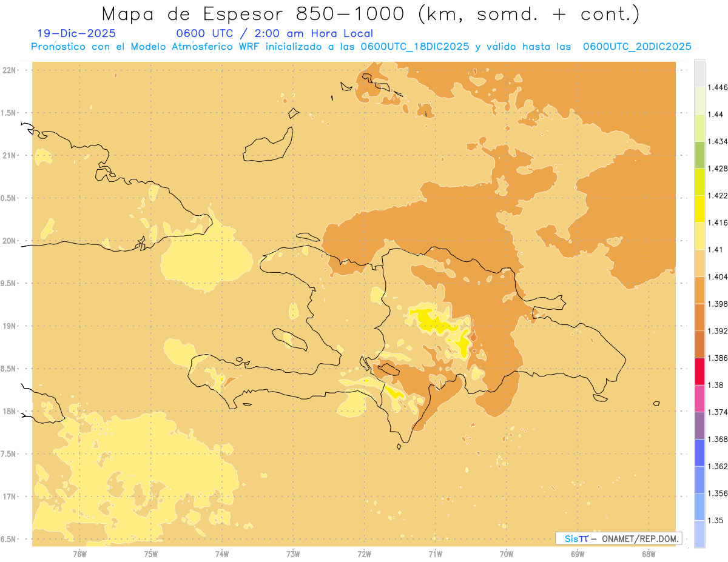The height and width of the screenshot is (562, 728).
Task: Click the legend value '1.428'
Action: click(717, 169)
